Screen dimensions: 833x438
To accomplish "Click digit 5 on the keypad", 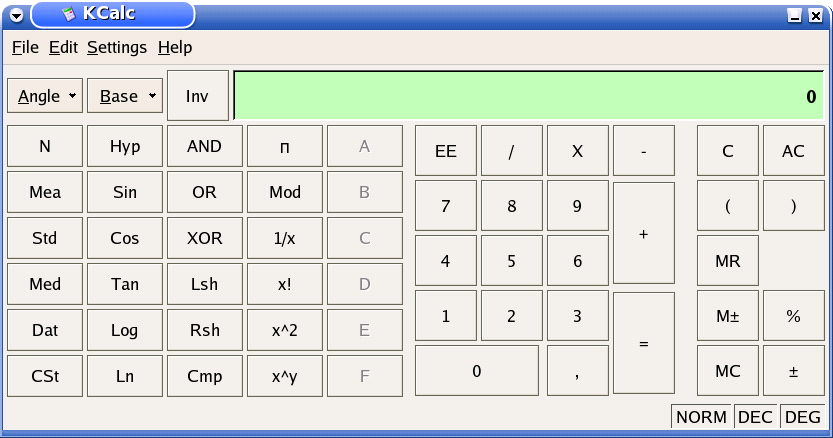I will [512, 260].
